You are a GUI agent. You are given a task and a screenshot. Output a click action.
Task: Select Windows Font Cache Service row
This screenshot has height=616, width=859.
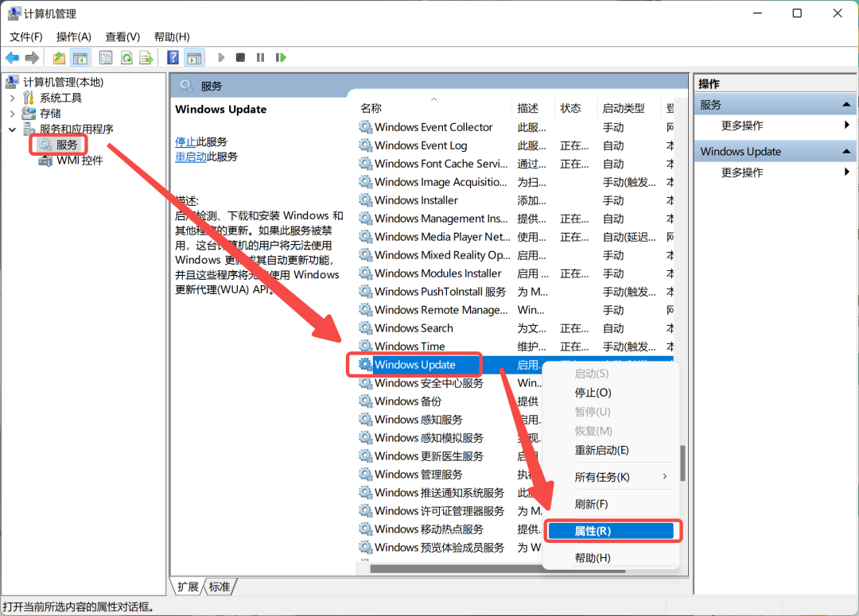click(x=515, y=164)
